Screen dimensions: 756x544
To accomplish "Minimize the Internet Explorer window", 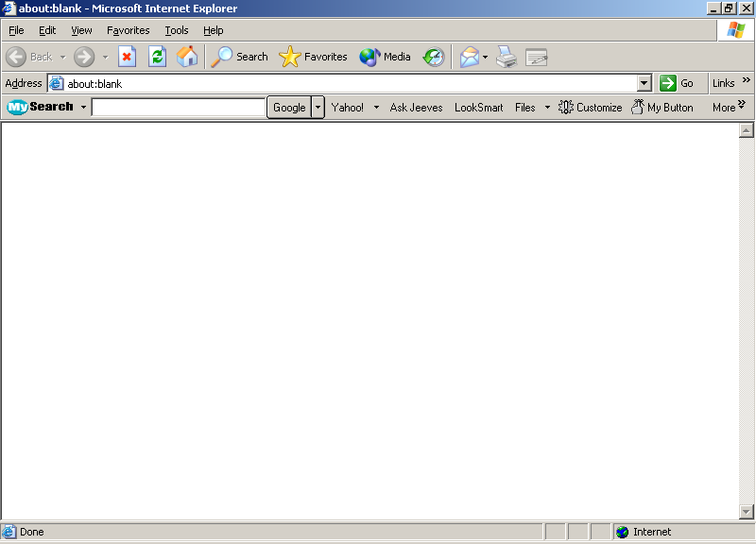I will [714, 8].
